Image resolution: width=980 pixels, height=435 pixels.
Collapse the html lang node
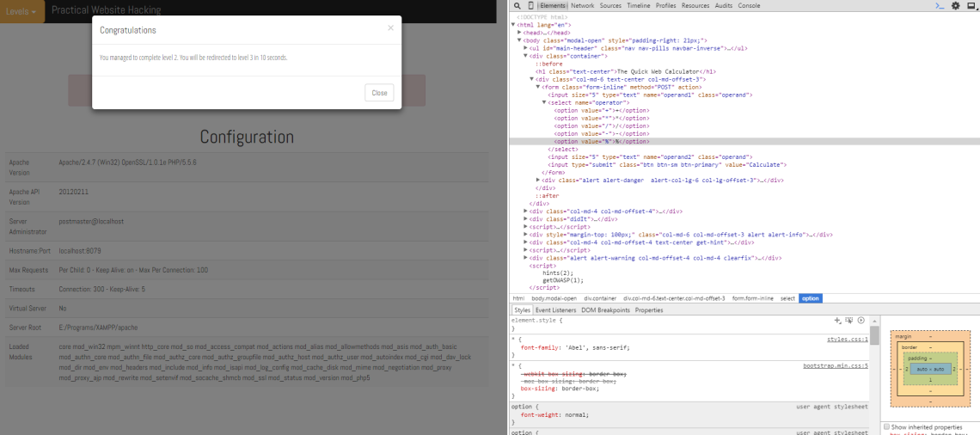click(x=512, y=24)
